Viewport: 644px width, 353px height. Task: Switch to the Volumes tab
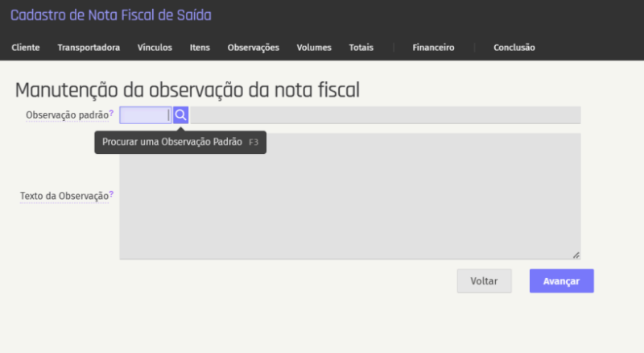pyautogui.click(x=314, y=48)
